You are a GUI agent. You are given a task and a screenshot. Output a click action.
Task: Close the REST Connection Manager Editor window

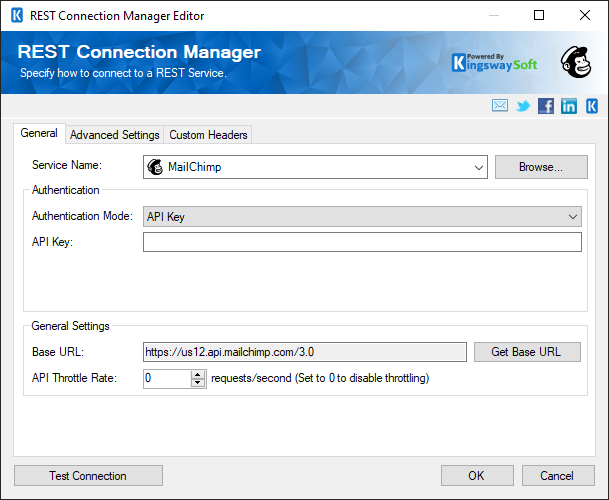(585, 16)
